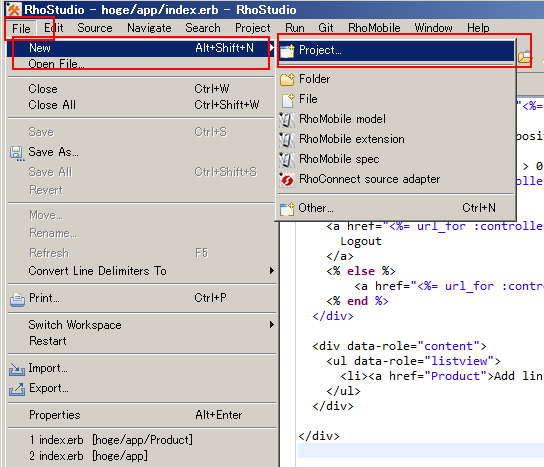544x467 pixels.
Task: Click the highlighted empty last line in editor
Action: click(420, 450)
